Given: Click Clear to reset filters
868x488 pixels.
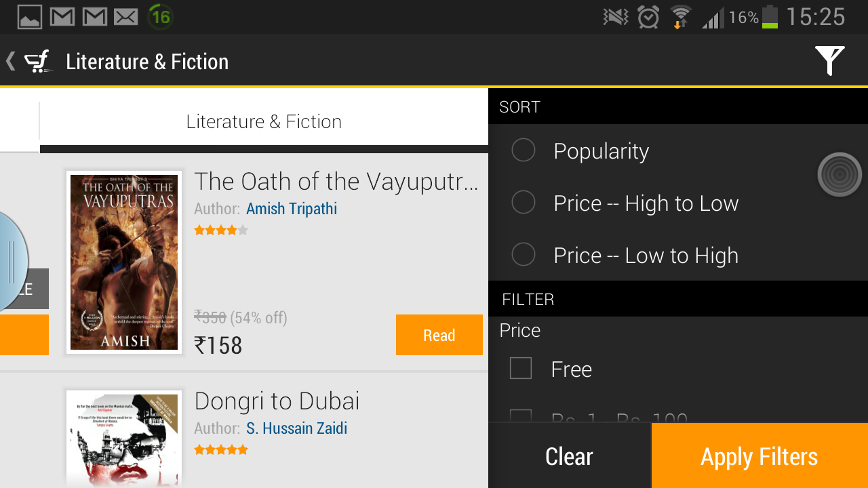Looking at the screenshot, I should 568,456.
